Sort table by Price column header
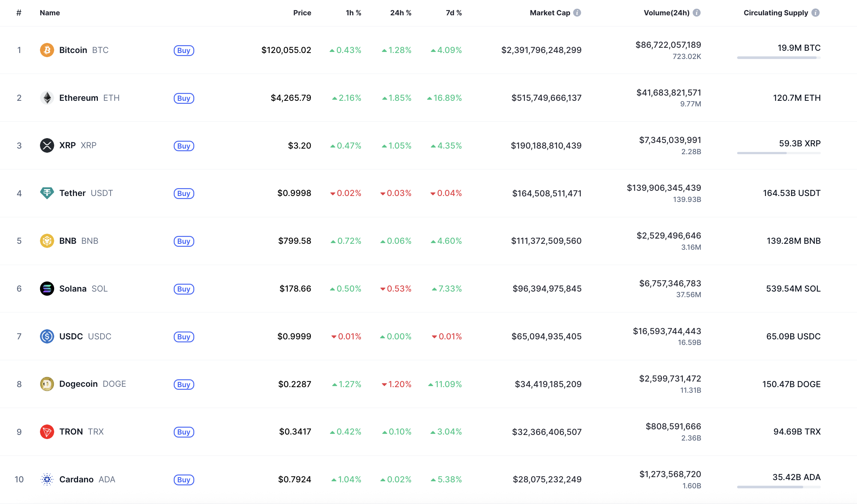Screen dimensions: 857x504 (302, 13)
